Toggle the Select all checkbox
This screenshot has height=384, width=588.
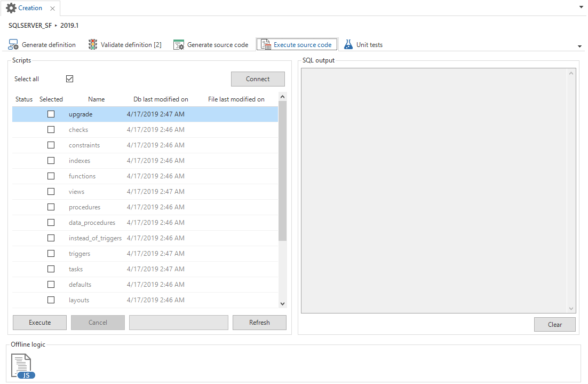(69, 79)
